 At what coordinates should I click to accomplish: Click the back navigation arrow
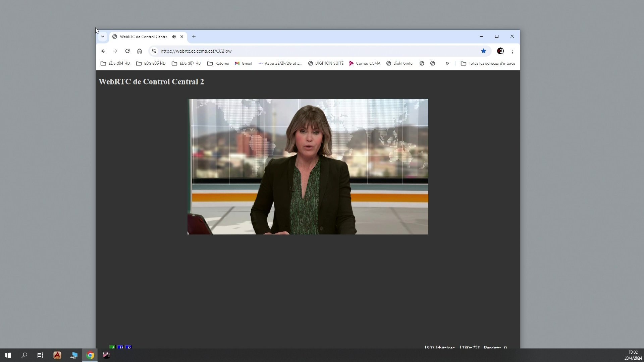(x=103, y=51)
